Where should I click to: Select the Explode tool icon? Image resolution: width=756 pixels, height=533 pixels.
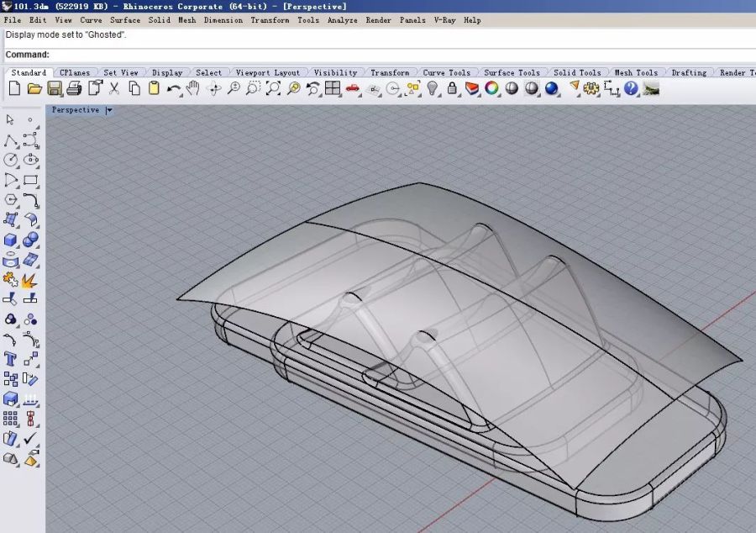pyautogui.click(x=30, y=279)
